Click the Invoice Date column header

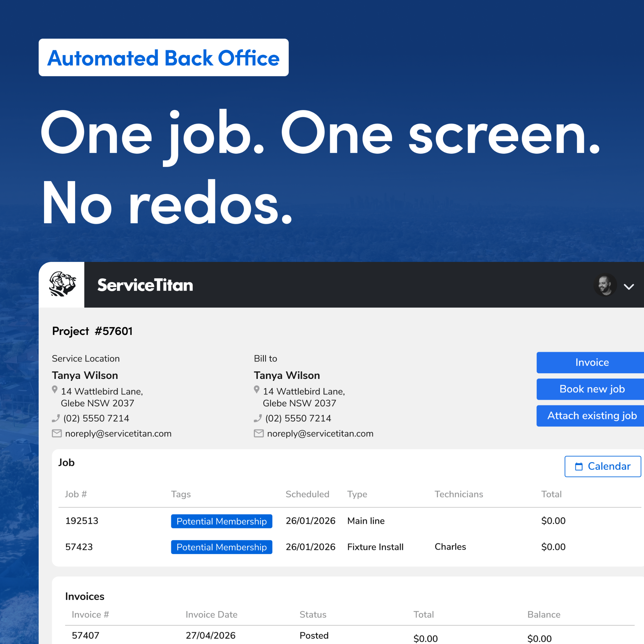(211, 614)
